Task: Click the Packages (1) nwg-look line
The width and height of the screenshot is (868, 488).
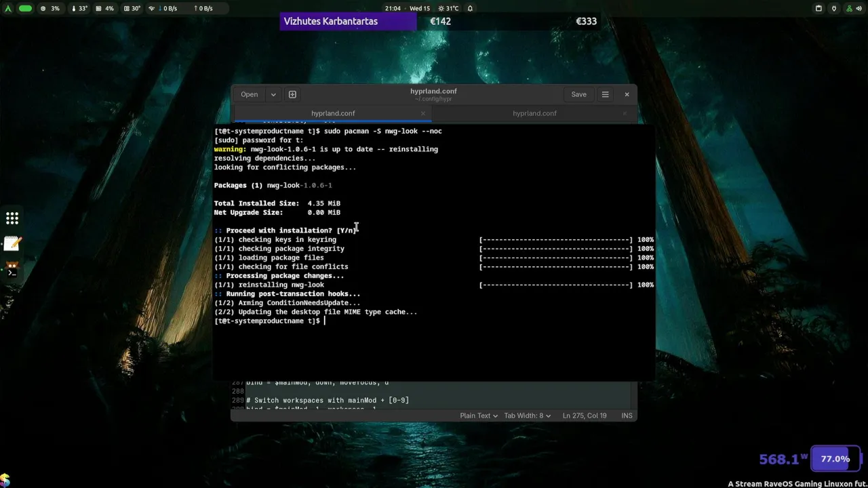Action: pos(273,185)
